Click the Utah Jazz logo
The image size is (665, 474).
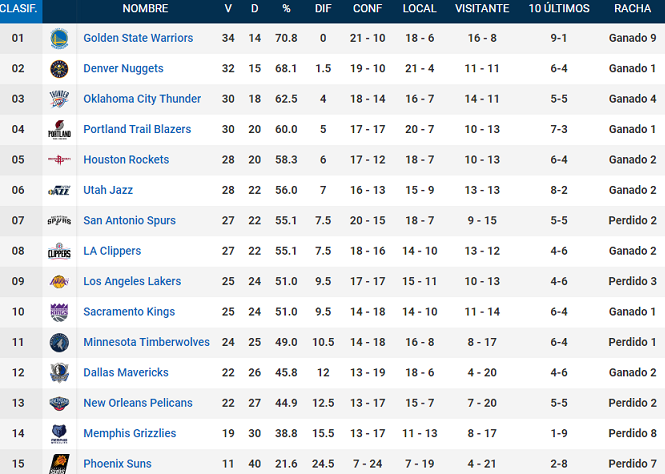point(59,190)
